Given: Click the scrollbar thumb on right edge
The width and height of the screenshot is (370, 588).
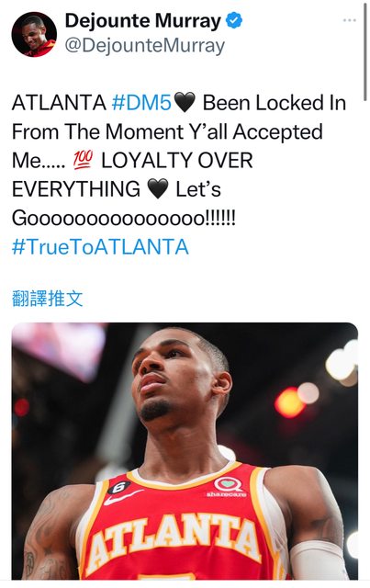Looking at the screenshot, I should click(x=365, y=52).
